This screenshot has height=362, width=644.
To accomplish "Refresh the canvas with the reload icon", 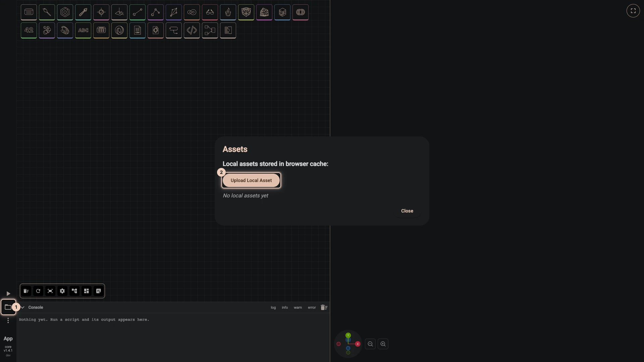I will (38, 291).
